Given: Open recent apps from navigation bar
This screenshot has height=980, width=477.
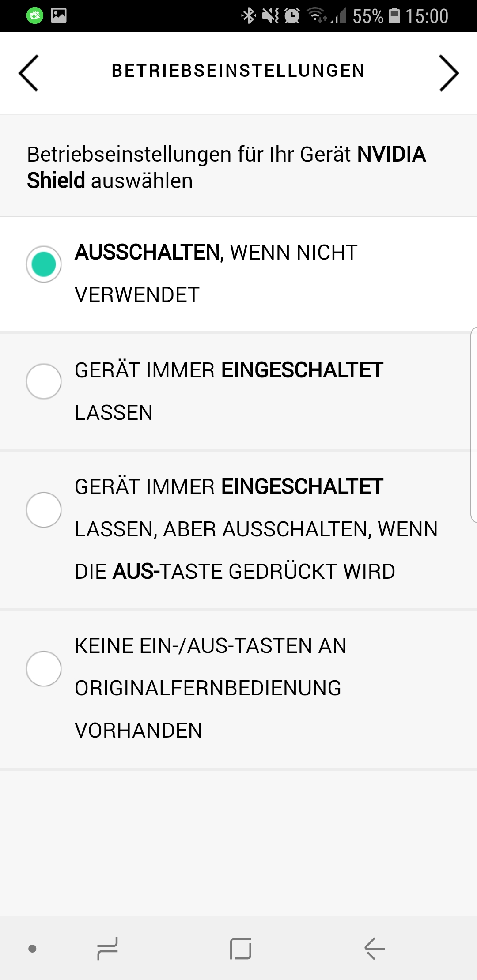Looking at the screenshot, I should tap(107, 949).
